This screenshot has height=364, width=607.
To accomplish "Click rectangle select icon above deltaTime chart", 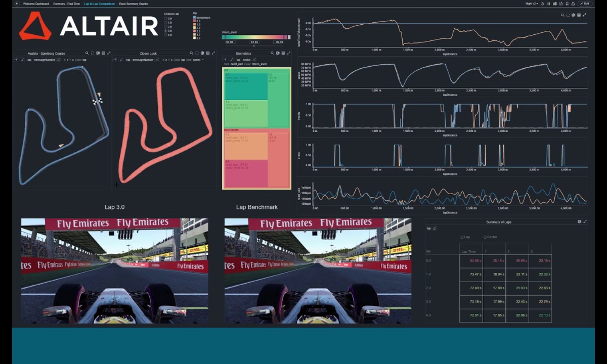I will pos(568,15).
